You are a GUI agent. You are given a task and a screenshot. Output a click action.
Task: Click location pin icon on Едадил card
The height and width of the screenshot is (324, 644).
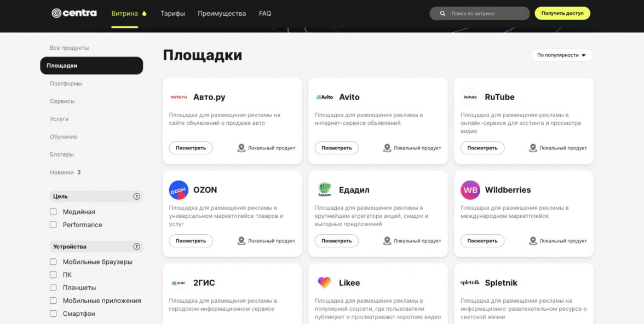(387, 241)
